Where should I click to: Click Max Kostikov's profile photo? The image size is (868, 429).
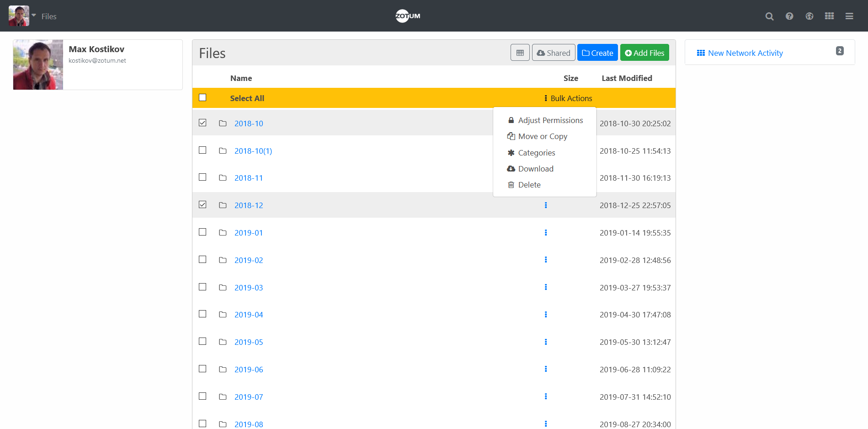(38, 64)
